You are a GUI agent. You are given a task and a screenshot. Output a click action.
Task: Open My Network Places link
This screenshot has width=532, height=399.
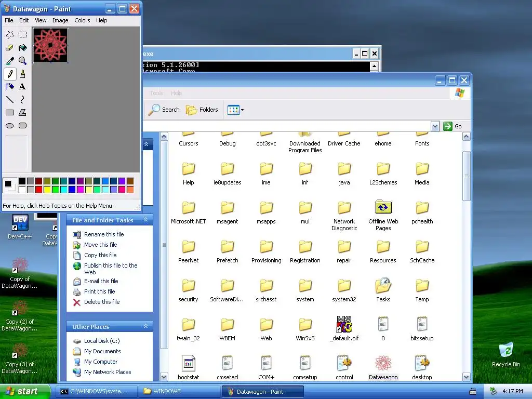(x=108, y=372)
